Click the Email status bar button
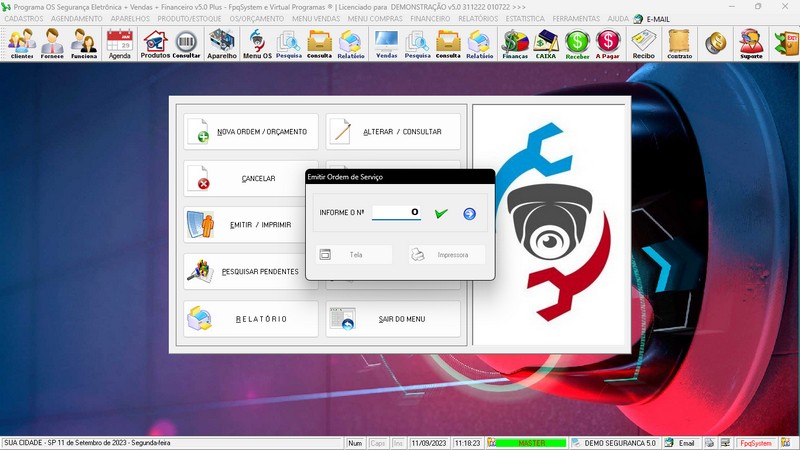The width and height of the screenshot is (800, 450). [681, 443]
